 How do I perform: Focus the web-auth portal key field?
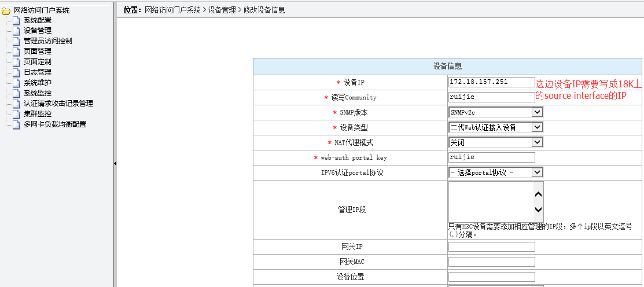[492, 157]
